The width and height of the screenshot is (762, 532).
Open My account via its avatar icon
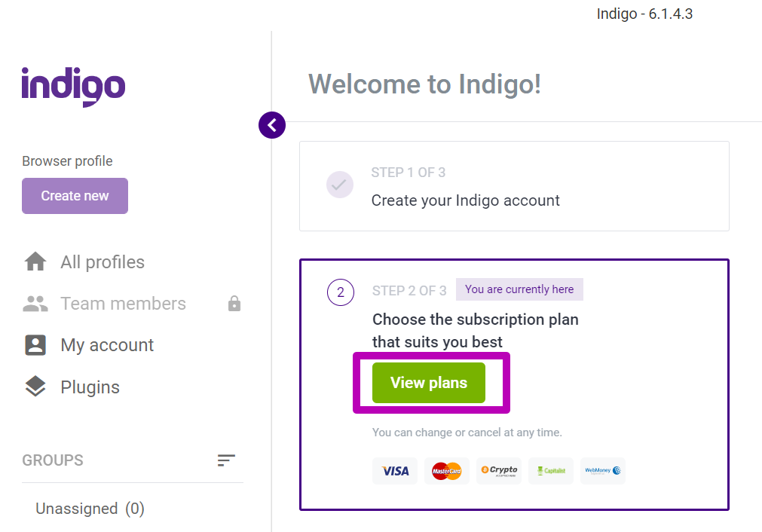(35, 344)
